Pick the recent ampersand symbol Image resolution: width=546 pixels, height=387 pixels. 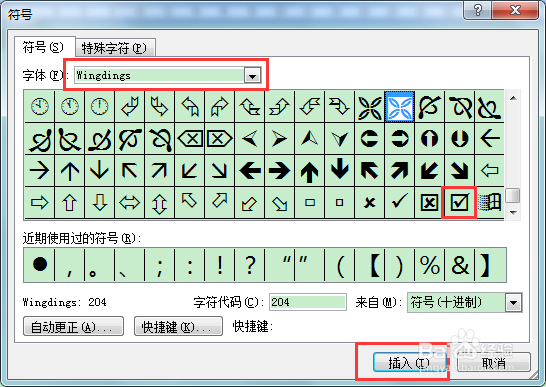[460, 265]
